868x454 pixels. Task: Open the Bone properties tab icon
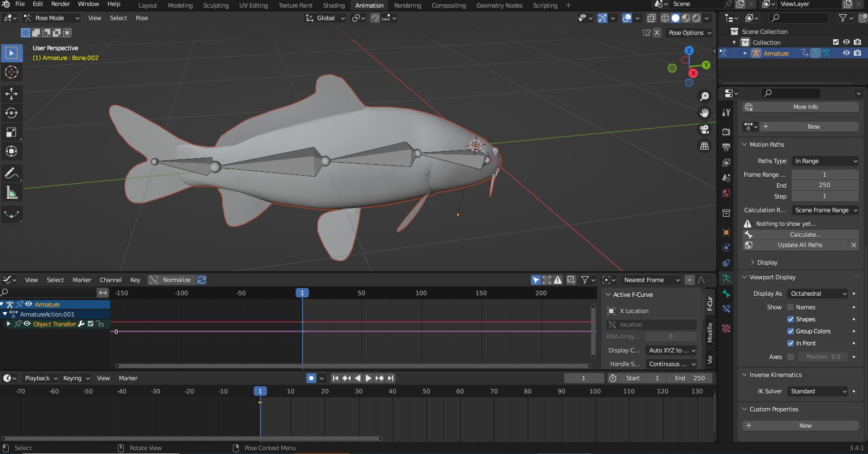[726, 294]
